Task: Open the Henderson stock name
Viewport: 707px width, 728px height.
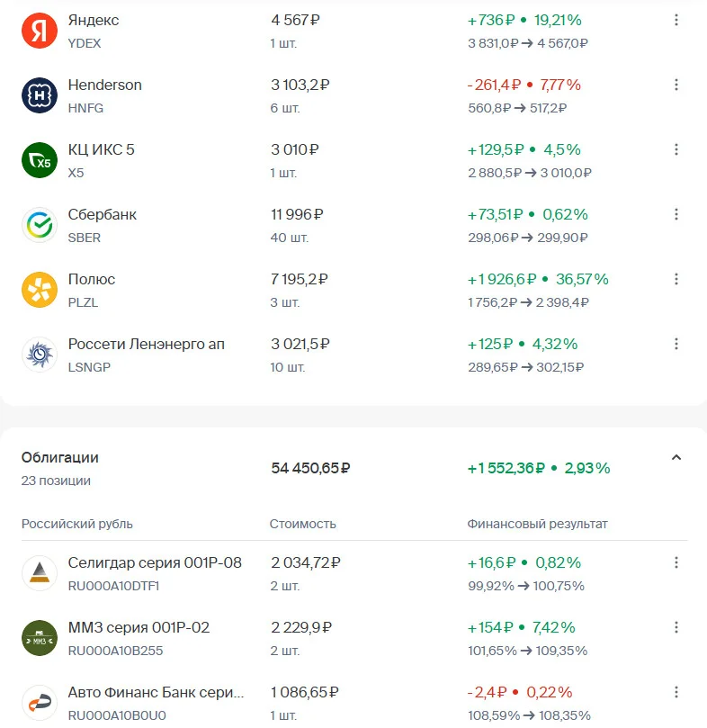Action: coord(105,85)
